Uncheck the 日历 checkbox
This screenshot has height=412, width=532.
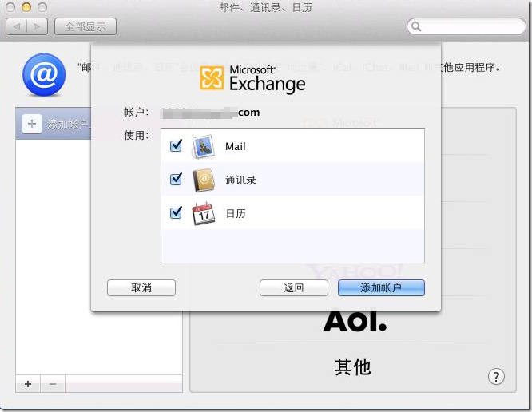point(176,213)
